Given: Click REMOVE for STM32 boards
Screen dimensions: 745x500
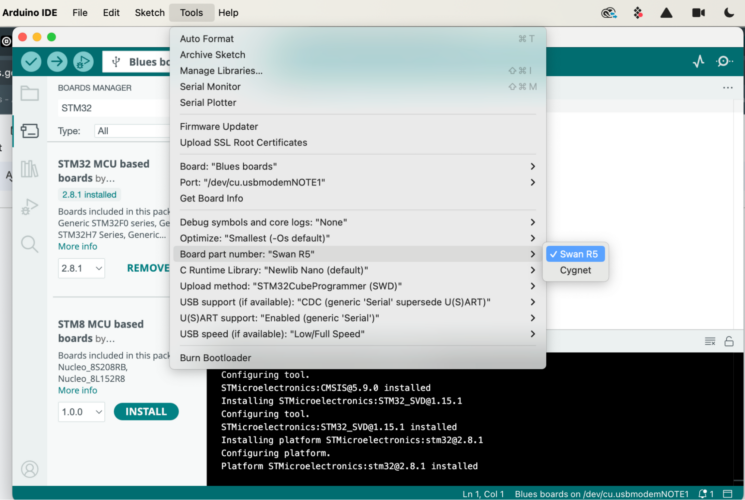Looking at the screenshot, I should pos(147,268).
